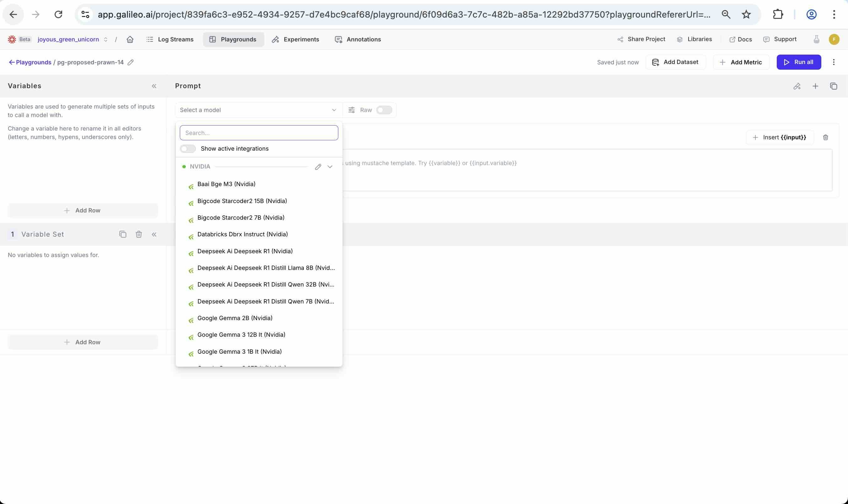
Task: Click the home icon in the navigation bar
Action: (x=130, y=40)
